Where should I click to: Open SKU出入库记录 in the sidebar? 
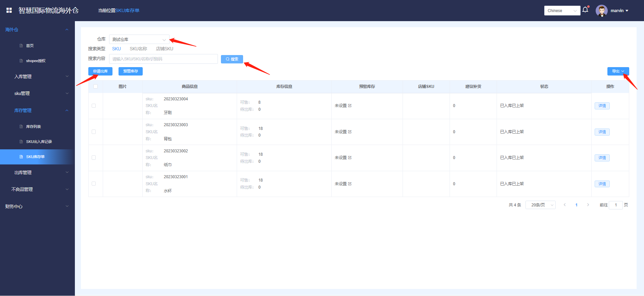[x=39, y=142]
